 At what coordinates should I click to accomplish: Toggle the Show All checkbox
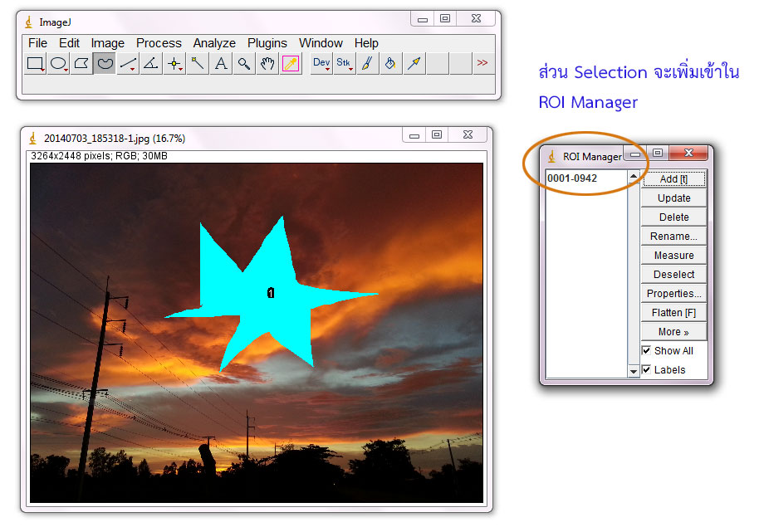(646, 350)
